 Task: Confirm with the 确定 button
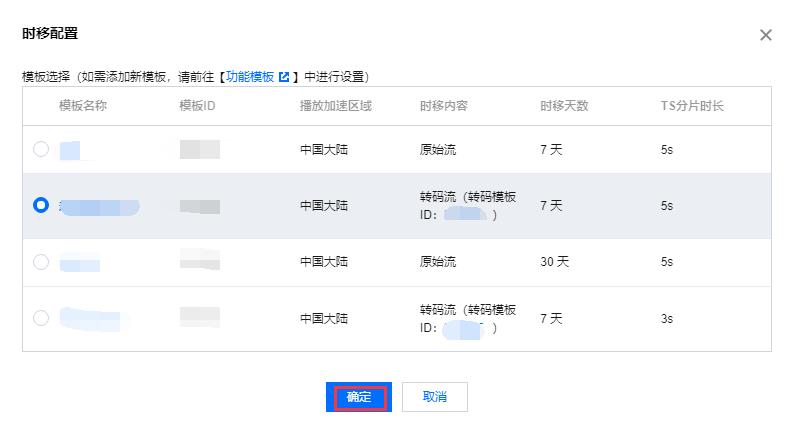click(x=359, y=397)
